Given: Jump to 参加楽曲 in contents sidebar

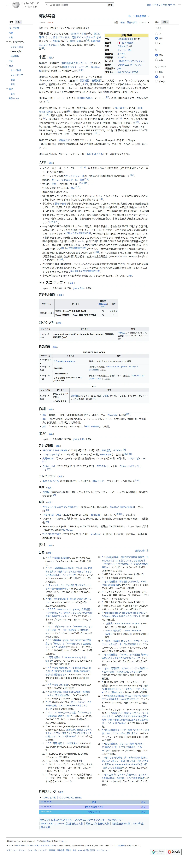Looking at the screenshot, I should point(14,56).
